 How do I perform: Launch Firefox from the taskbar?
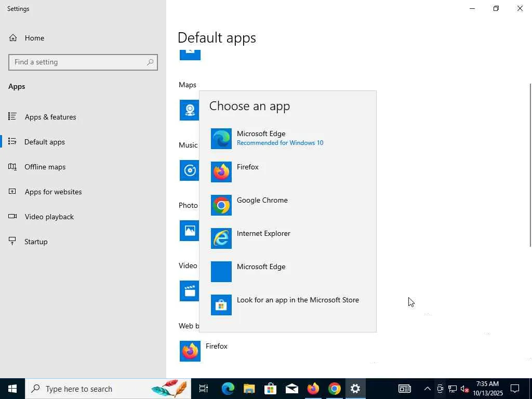point(313,389)
